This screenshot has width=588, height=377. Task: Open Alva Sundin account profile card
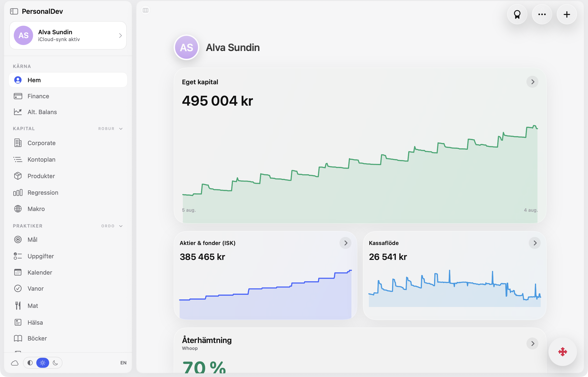68,36
